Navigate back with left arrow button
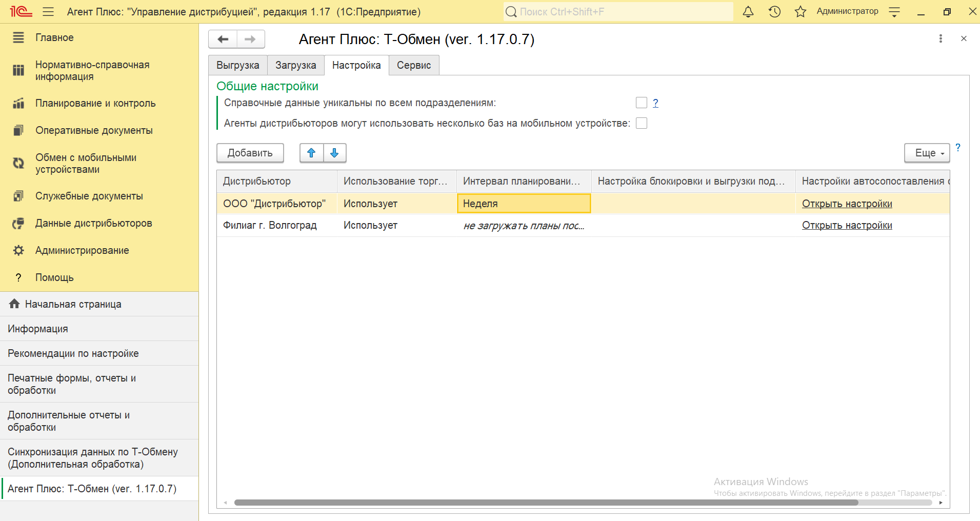 (223, 39)
